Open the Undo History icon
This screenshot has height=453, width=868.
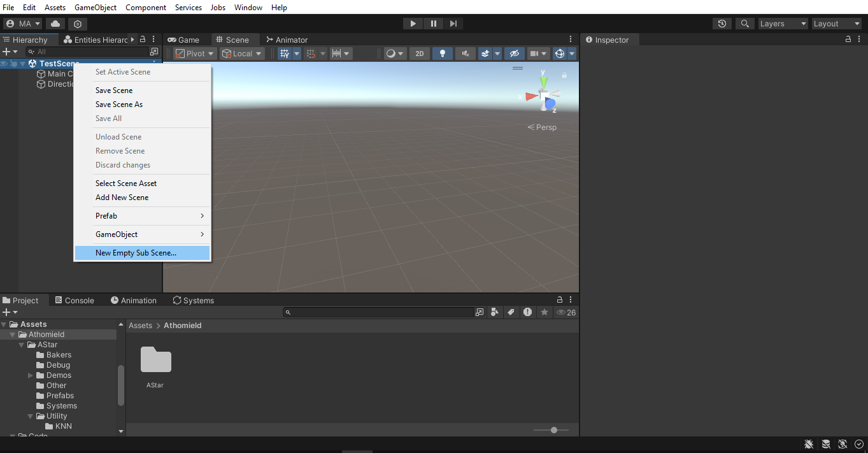pyautogui.click(x=722, y=24)
